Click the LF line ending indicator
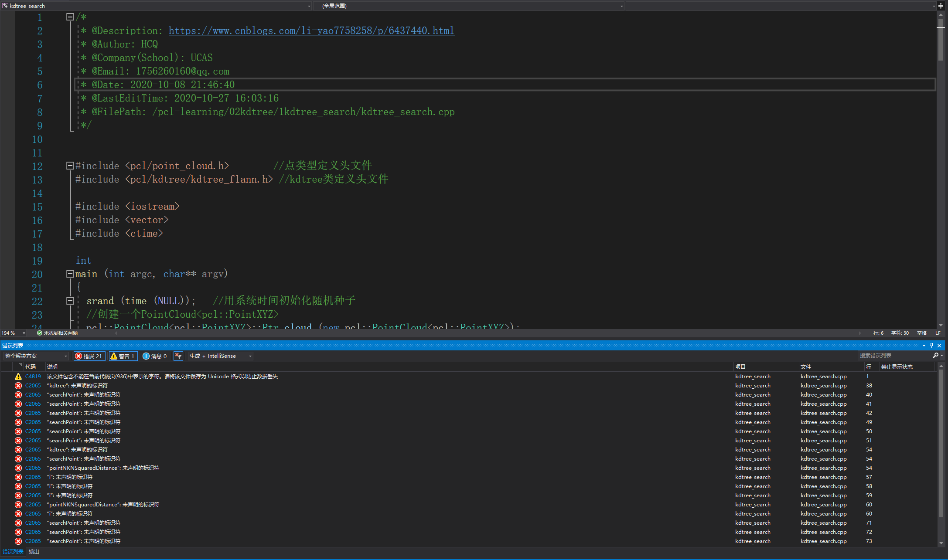 [x=938, y=333]
